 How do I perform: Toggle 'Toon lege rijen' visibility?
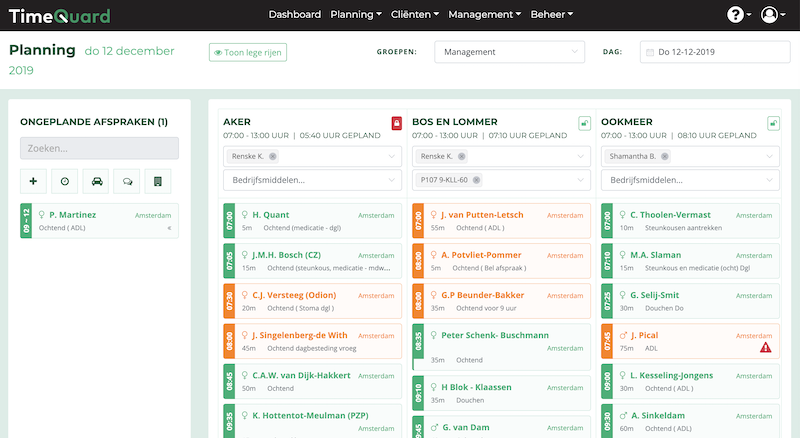247,53
